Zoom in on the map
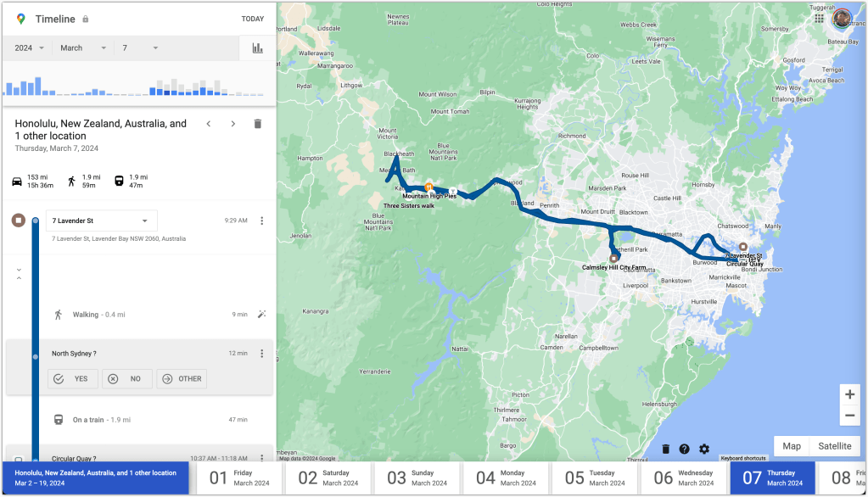 (x=849, y=394)
